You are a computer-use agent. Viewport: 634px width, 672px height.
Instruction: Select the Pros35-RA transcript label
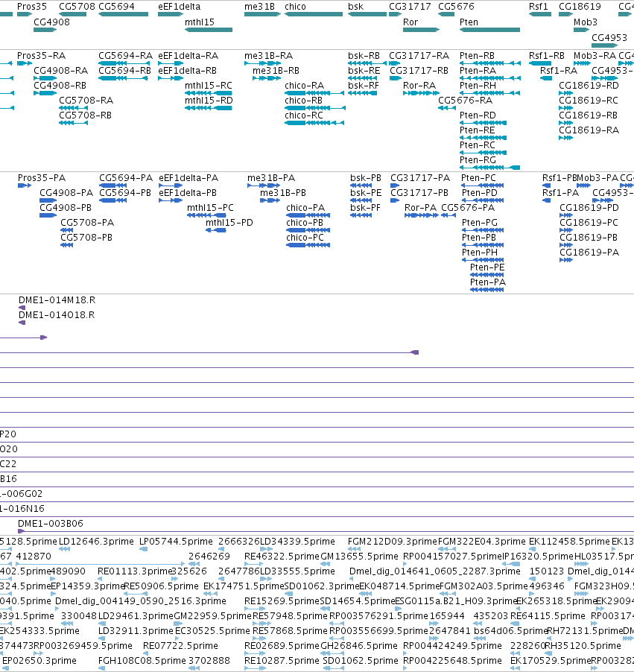click(x=41, y=56)
